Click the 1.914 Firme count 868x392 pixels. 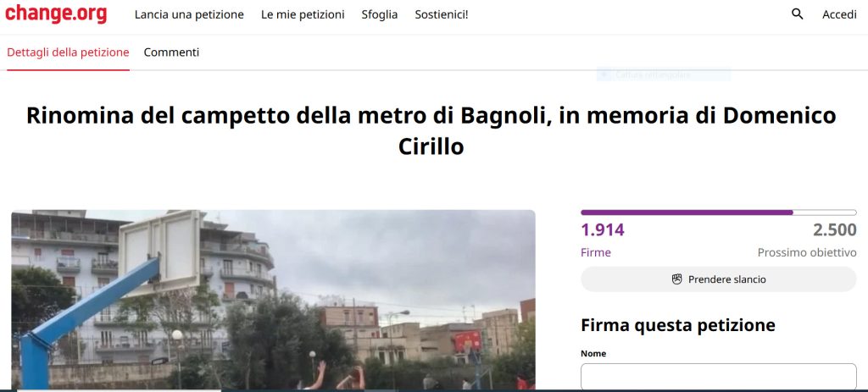point(603,230)
